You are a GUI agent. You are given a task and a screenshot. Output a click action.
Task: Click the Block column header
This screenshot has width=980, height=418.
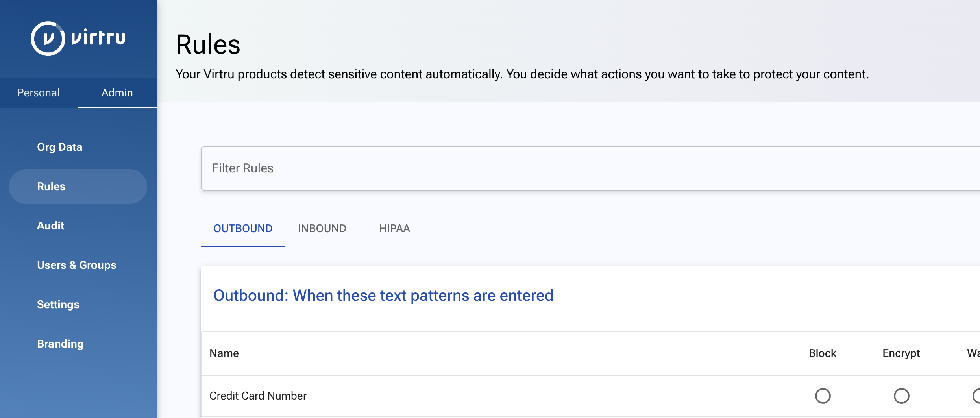click(823, 353)
